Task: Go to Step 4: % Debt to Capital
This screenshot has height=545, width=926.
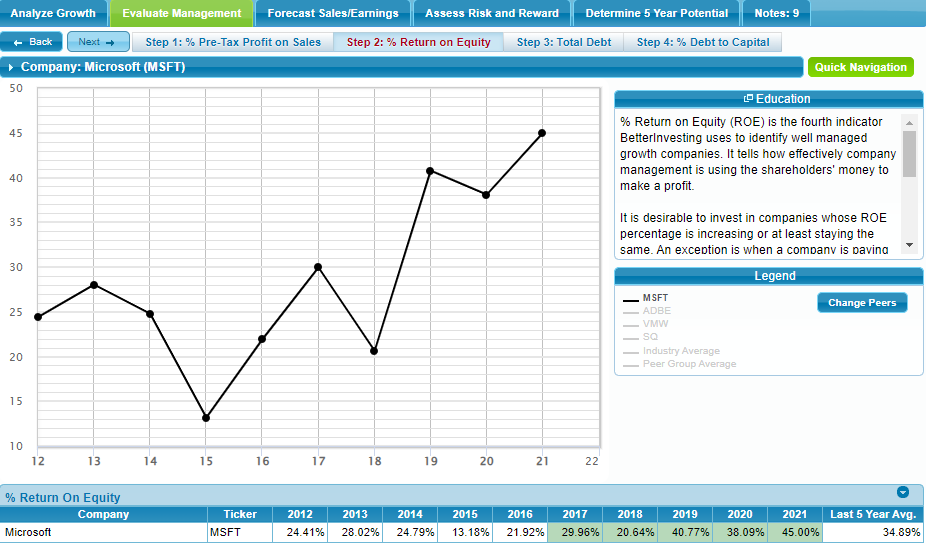Action: (x=703, y=42)
